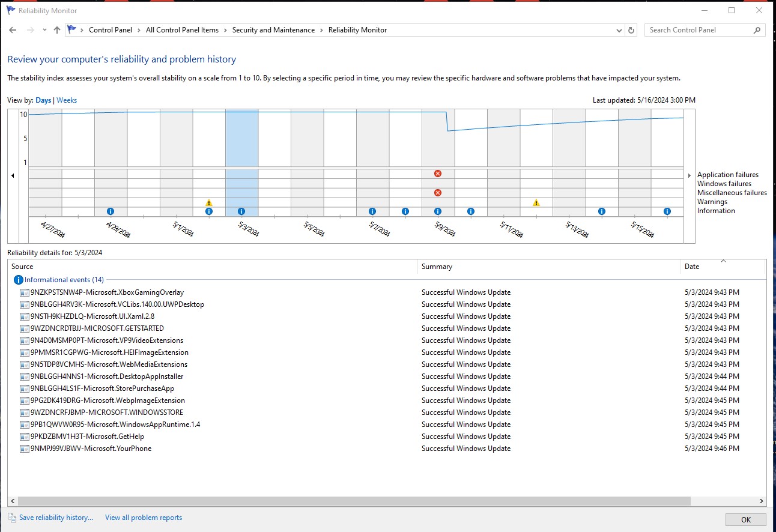
Task: Click the information icon for 4/29/2024
Action: click(111, 211)
